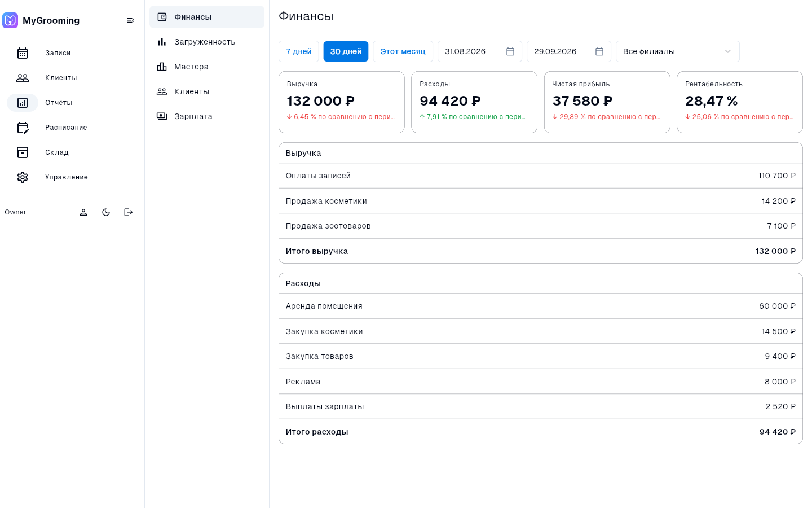Click the Итого расходы total row label
This screenshot has width=812, height=508.
coord(317,432)
